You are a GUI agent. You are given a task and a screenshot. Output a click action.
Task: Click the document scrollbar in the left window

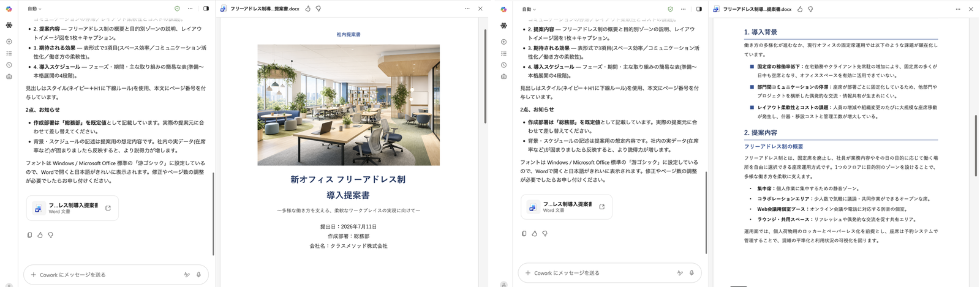486,76
